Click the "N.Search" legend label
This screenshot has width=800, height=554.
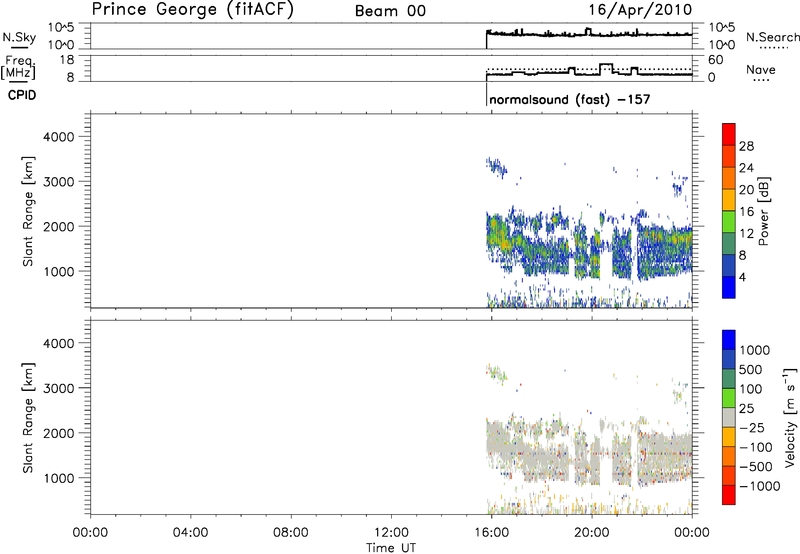[772, 37]
